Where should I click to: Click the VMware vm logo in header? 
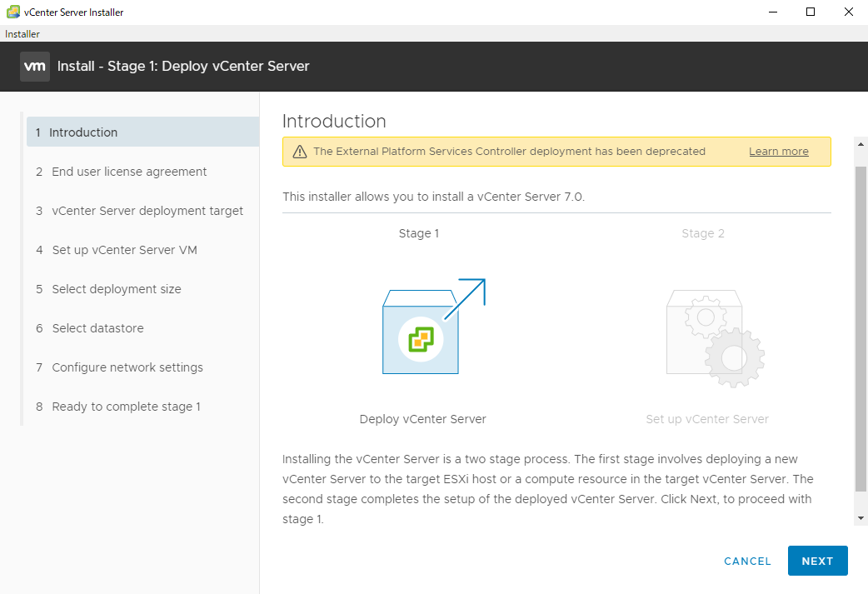pos(35,67)
